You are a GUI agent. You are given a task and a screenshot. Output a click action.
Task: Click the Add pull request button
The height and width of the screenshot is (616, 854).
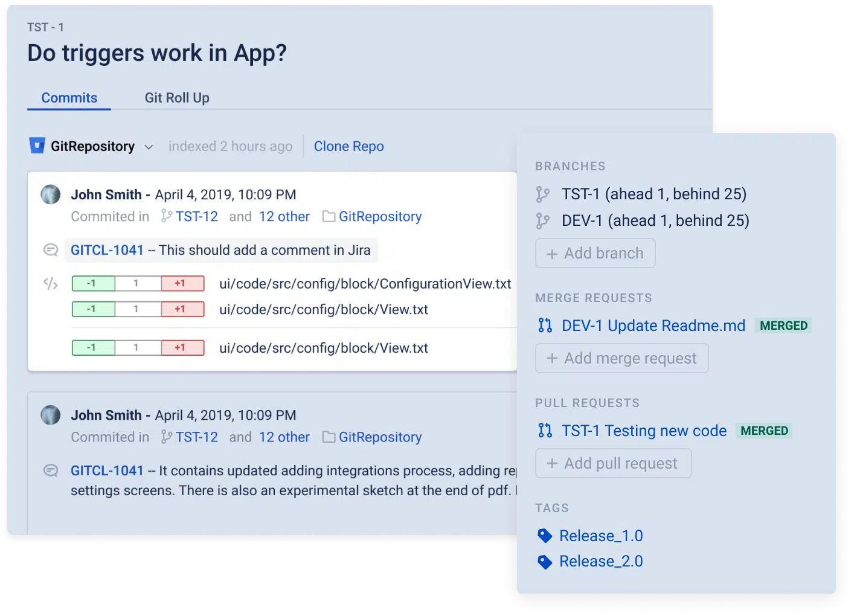click(x=613, y=463)
